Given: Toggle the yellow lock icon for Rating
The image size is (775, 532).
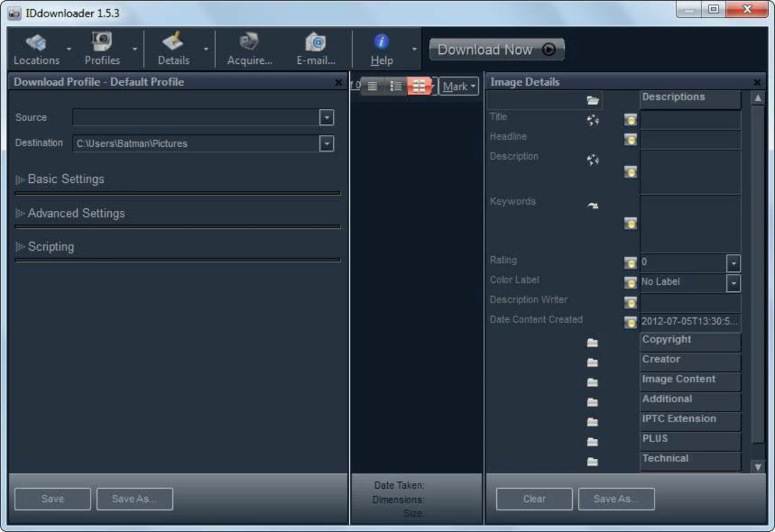Looking at the screenshot, I should tap(630, 263).
